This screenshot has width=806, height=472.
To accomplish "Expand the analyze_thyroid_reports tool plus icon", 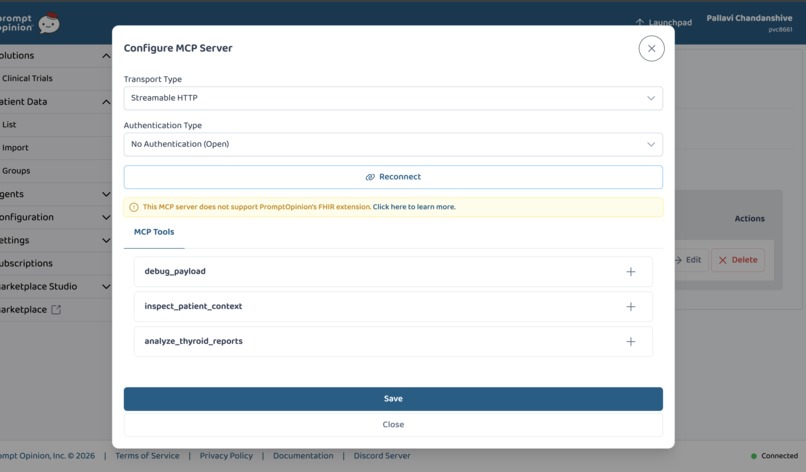I will click(x=631, y=341).
